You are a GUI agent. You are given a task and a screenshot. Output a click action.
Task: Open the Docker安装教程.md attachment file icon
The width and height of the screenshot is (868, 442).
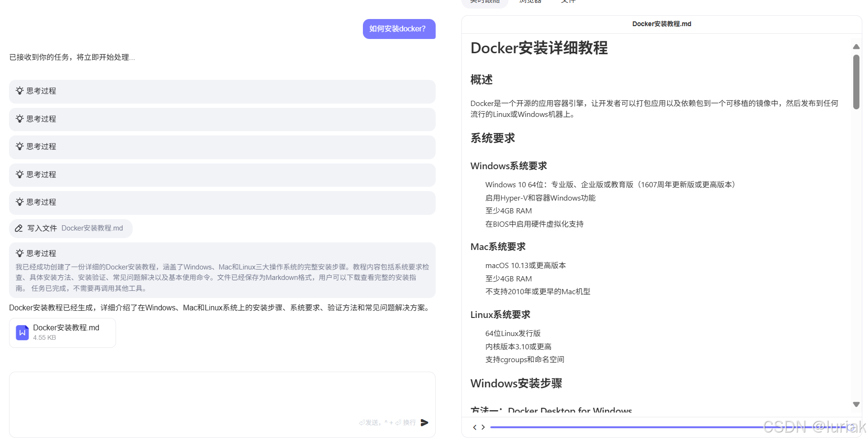click(x=22, y=333)
